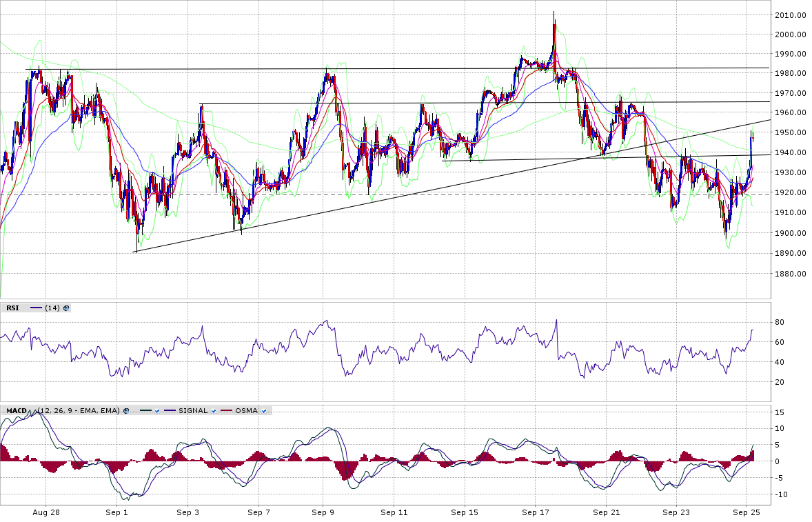Click the SIGNAL legend label

point(193,411)
